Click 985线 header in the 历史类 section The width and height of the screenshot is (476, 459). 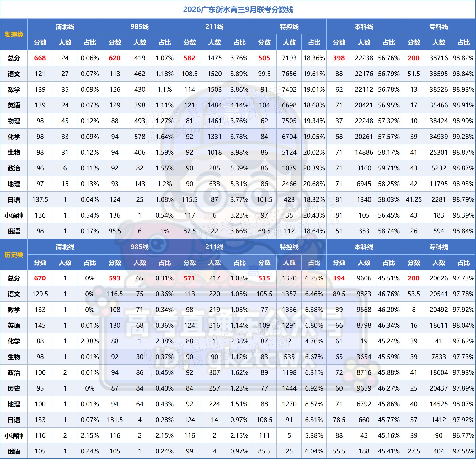click(140, 247)
